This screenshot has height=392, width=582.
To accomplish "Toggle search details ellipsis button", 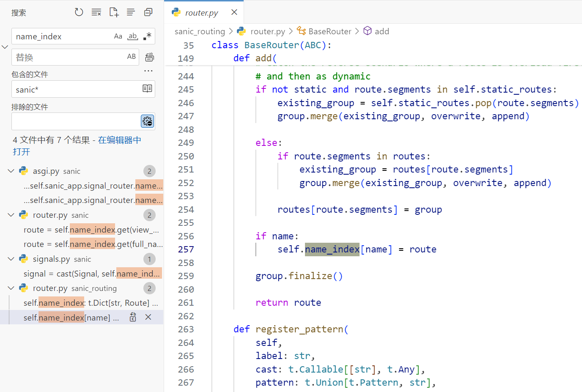I will (148, 71).
